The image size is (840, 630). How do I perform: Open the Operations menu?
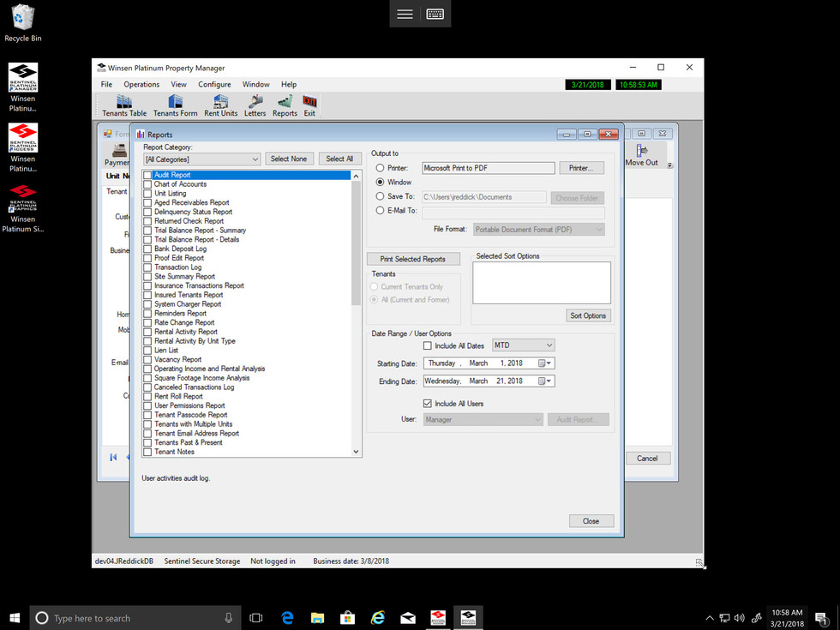point(141,85)
